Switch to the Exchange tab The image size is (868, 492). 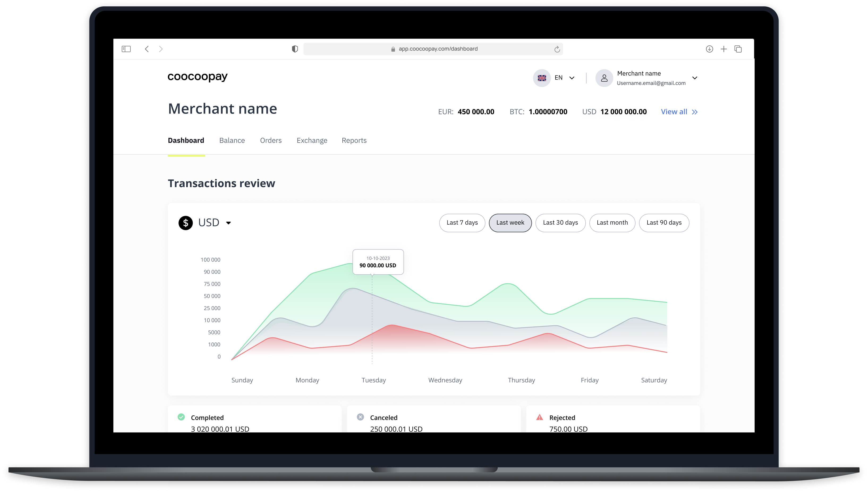pos(312,140)
